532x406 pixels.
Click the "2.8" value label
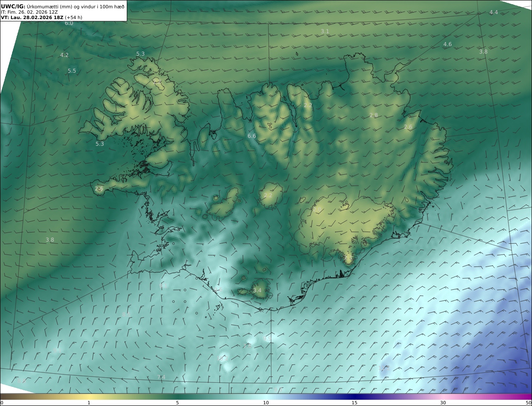coord(374,115)
